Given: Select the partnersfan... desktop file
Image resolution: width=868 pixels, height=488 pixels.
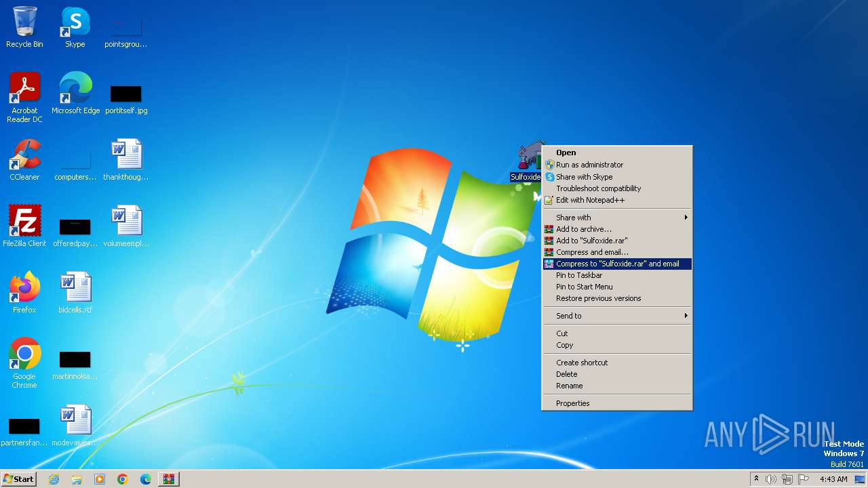Looking at the screenshot, I should [24, 430].
